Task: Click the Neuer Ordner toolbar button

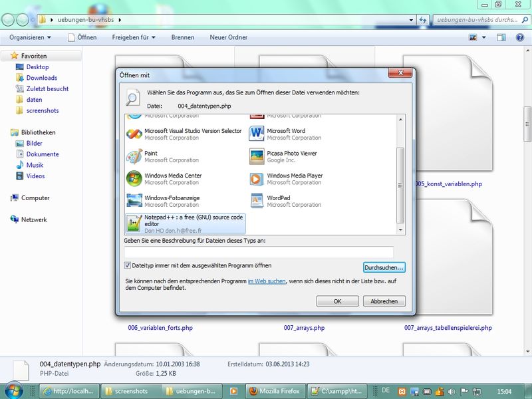Action: [x=228, y=37]
